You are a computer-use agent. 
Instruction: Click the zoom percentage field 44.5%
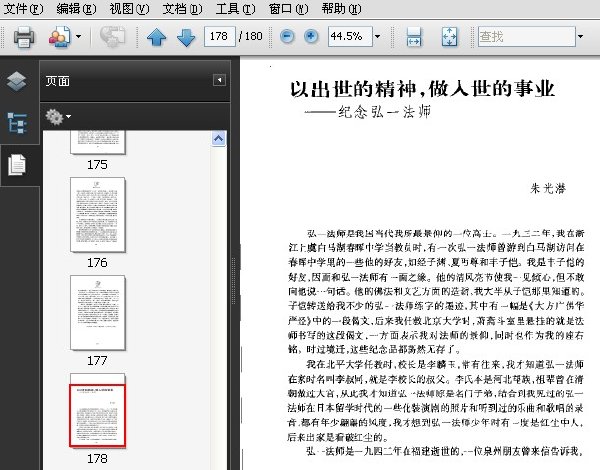350,36
